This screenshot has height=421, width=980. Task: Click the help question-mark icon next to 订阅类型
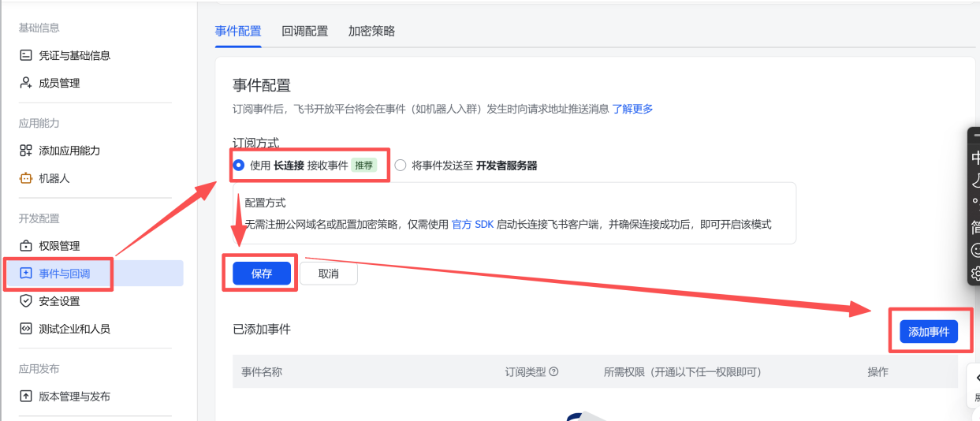tap(553, 372)
